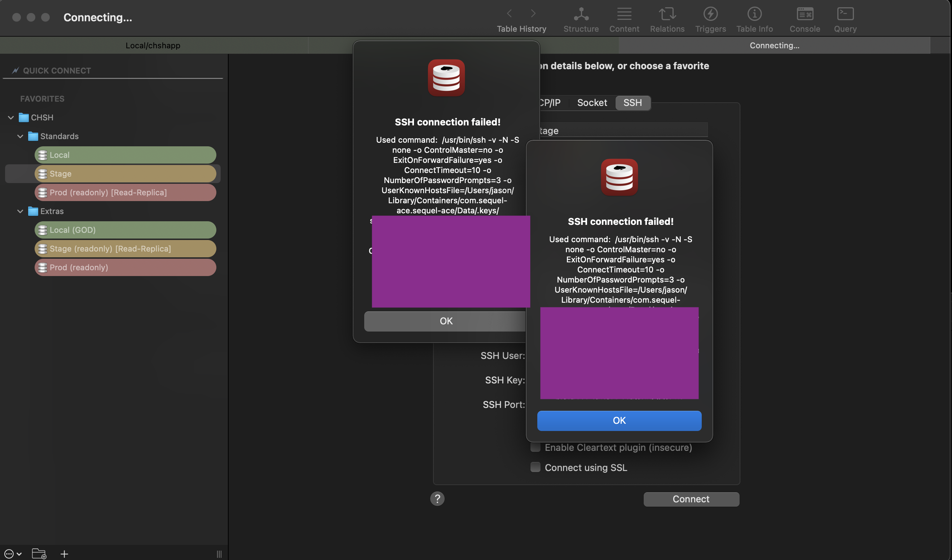
Task: Switch to the Socket connection tab
Action: (592, 103)
